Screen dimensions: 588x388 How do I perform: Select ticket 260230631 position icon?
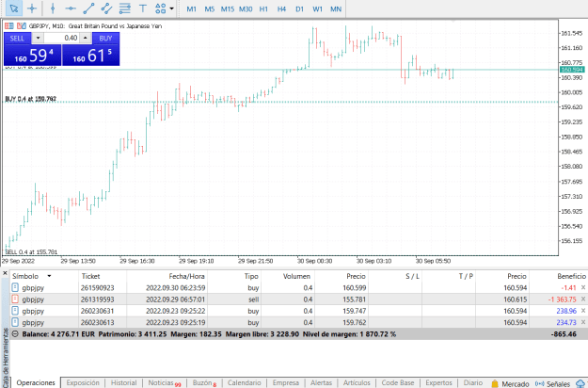tap(15, 311)
